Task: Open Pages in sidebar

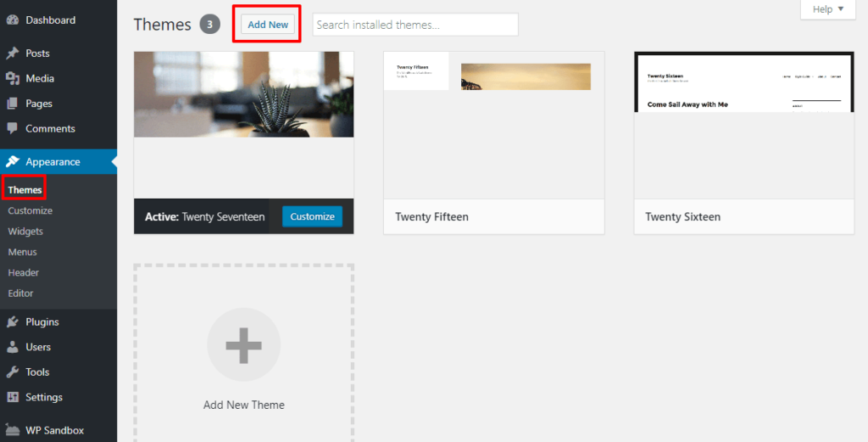Action: [x=39, y=104]
